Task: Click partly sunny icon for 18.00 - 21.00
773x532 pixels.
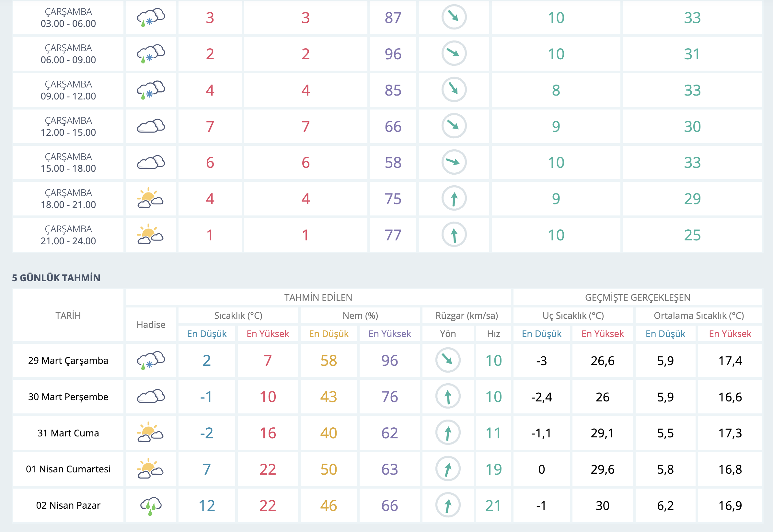Action: pyautogui.click(x=150, y=199)
